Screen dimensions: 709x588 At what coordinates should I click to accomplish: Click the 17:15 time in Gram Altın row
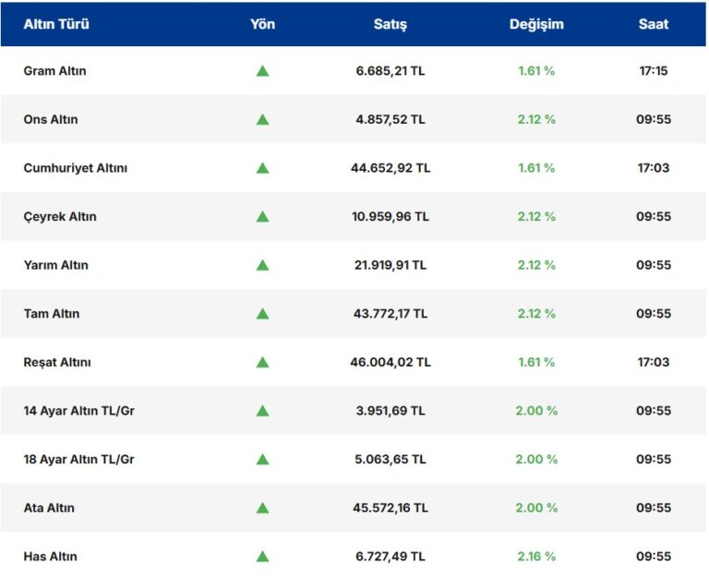point(653,71)
